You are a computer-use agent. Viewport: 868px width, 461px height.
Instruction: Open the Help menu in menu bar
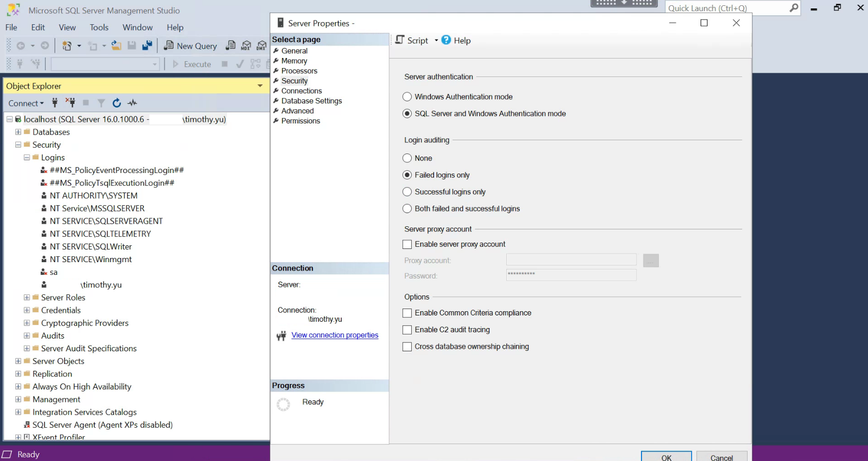coord(175,27)
